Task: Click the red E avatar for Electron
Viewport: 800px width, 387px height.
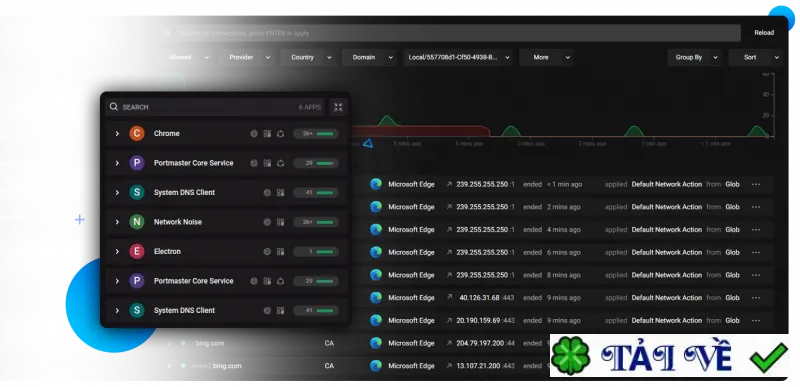Action: pyautogui.click(x=136, y=251)
